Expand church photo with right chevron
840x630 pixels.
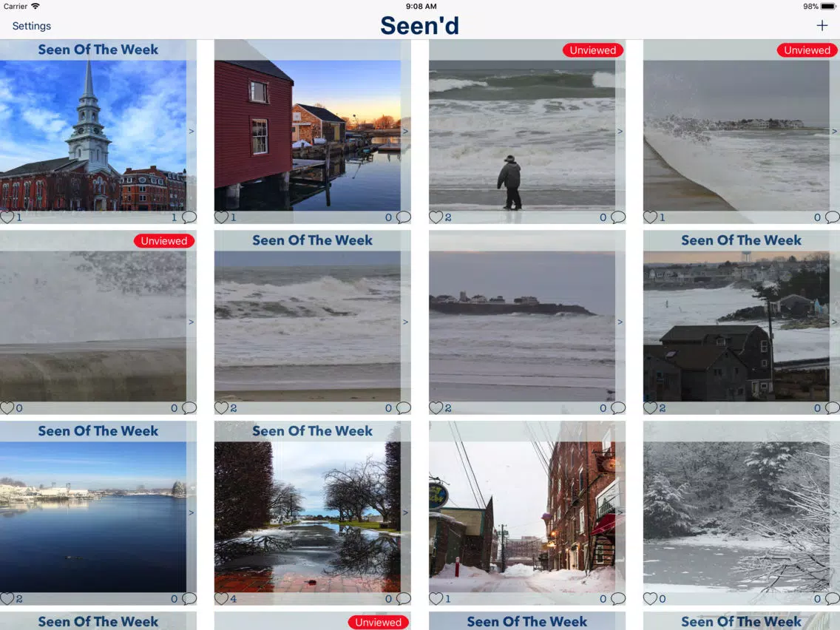[x=192, y=132]
